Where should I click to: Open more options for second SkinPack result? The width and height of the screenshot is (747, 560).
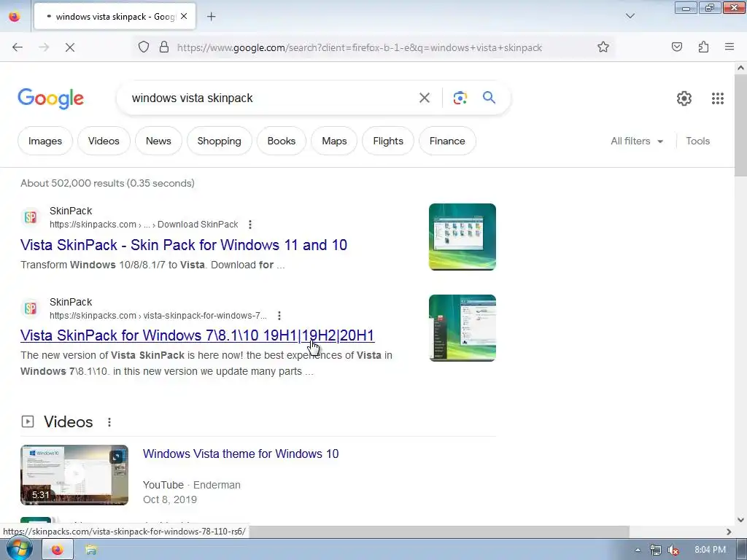tap(279, 315)
